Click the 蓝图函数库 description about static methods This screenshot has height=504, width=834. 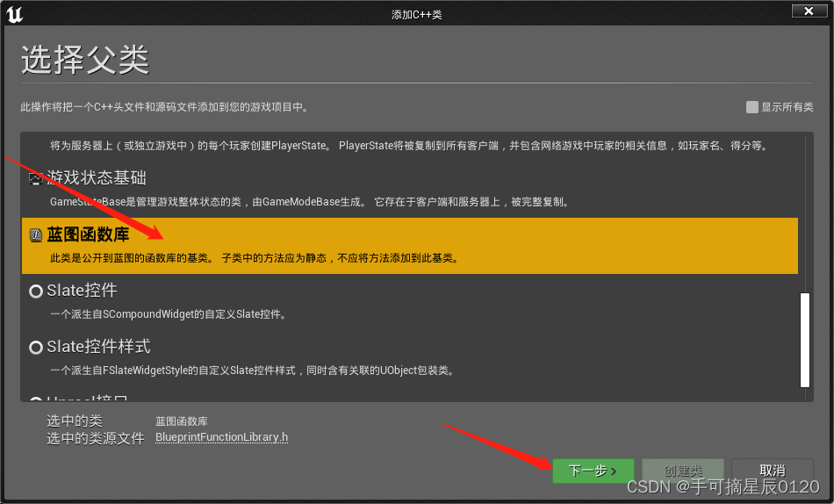(x=255, y=258)
